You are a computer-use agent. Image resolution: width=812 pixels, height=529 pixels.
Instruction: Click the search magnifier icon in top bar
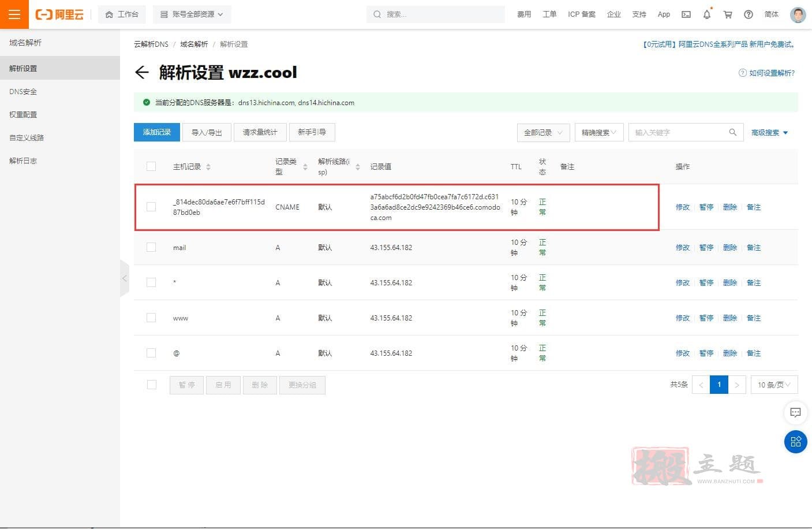377,14
